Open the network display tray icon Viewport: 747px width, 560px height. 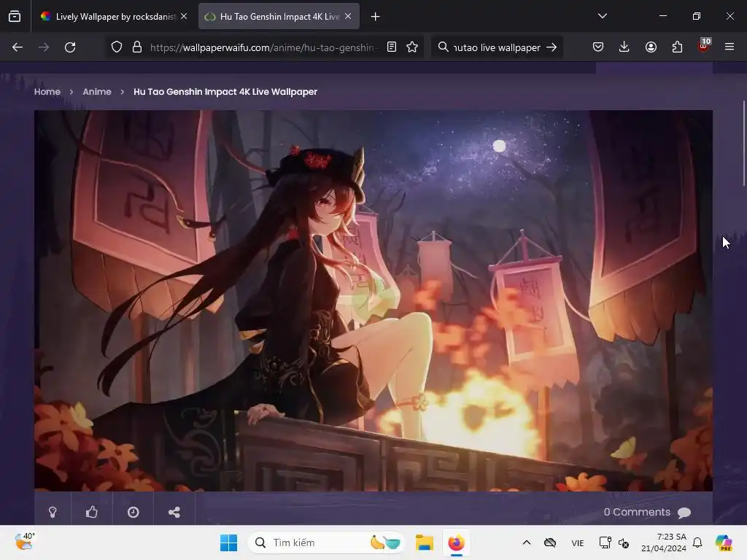click(x=605, y=542)
